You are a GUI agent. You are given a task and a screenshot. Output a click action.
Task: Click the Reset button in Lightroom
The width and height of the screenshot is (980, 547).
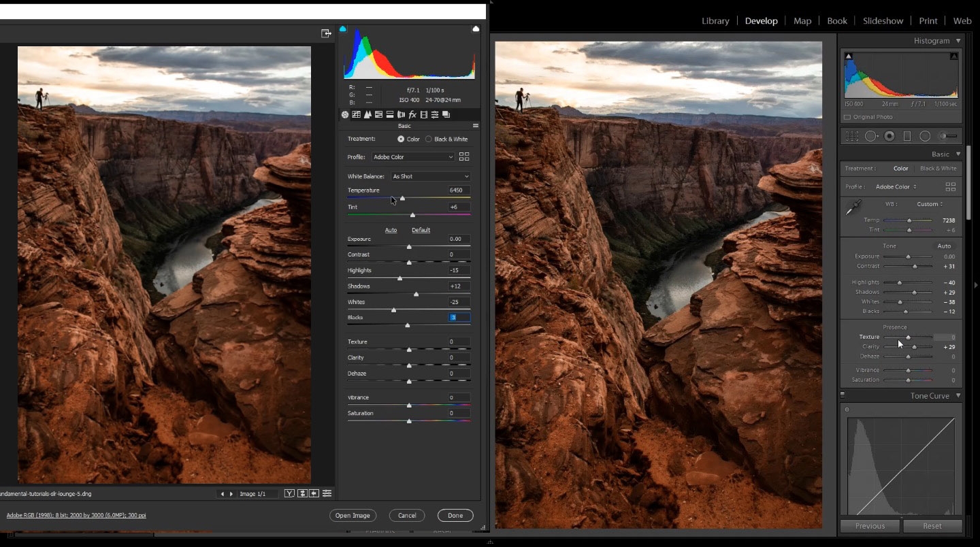933,526
